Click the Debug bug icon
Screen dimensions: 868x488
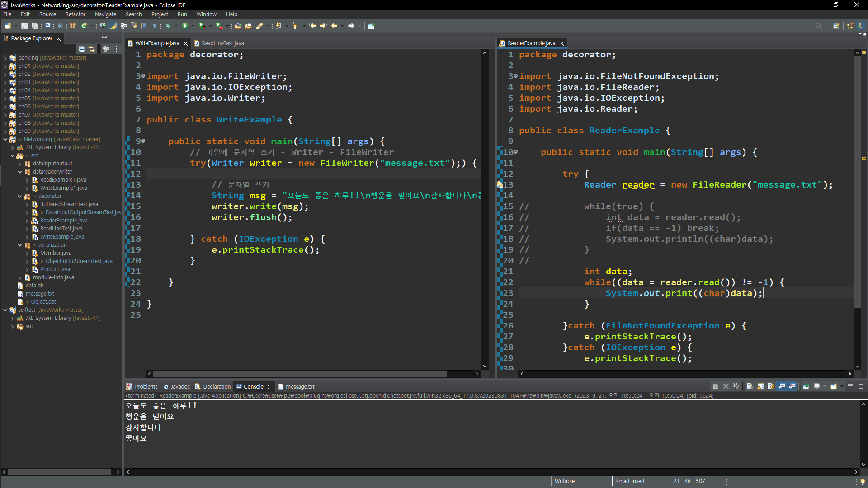pos(168,26)
